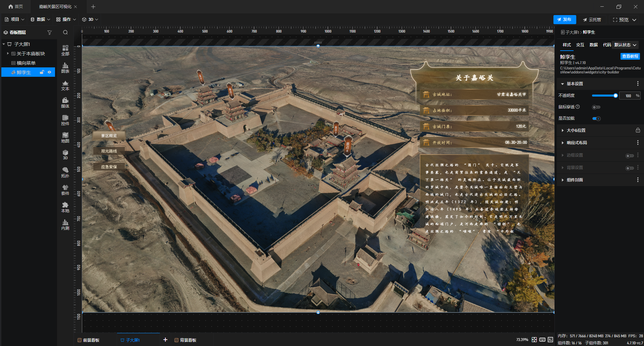Click the 发布 publish button
This screenshot has width=644, height=346.
point(565,19)
